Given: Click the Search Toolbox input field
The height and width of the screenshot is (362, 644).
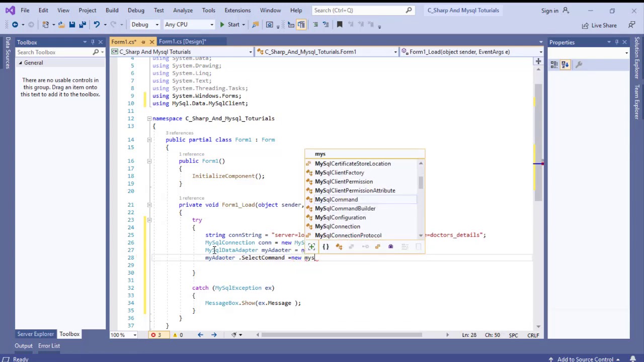Looking at the screenshot, I should [x=54, y=52].
